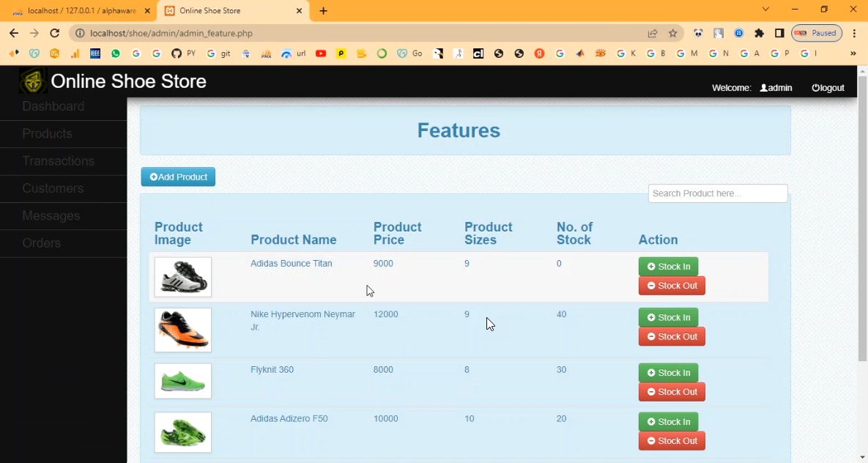Screen dimensions: 868x463
Task: Expand the tab search dropdown arrow
Action: 765,10
